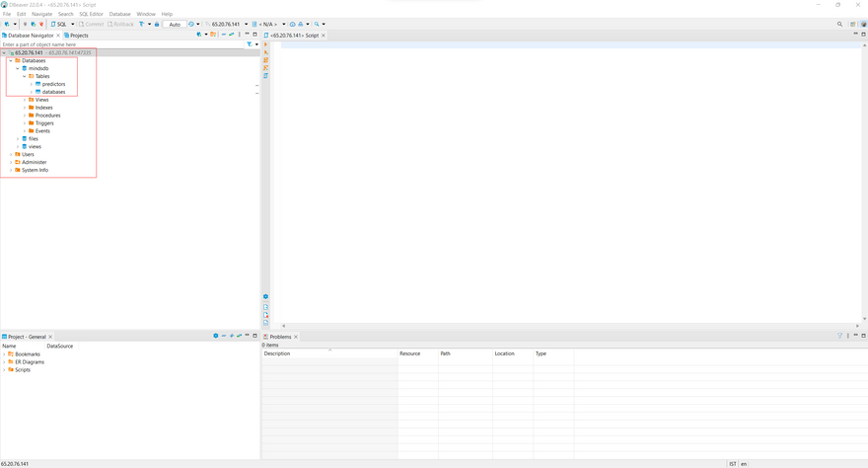Select the mindsdb database icon

[25, 68]
